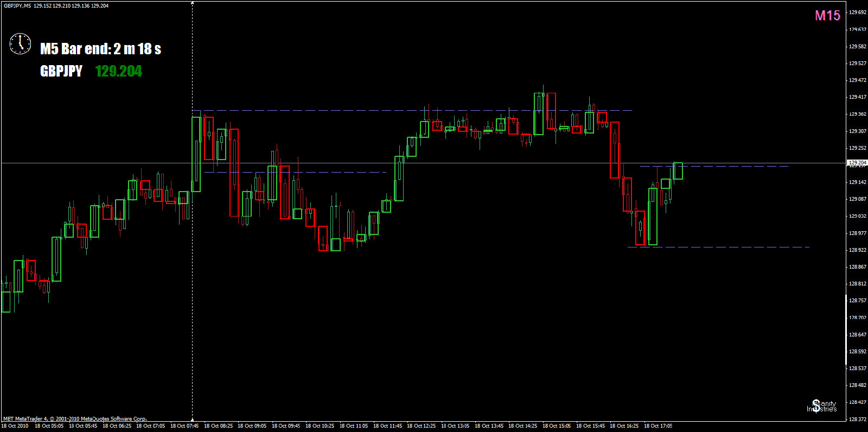
Task: Click the "18 Oct 15:45" time axis label
Action: tap(590, 426)
